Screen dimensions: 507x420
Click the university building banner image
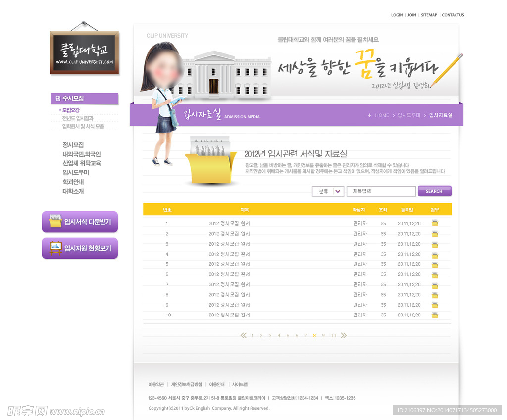(x=226, y=74)
